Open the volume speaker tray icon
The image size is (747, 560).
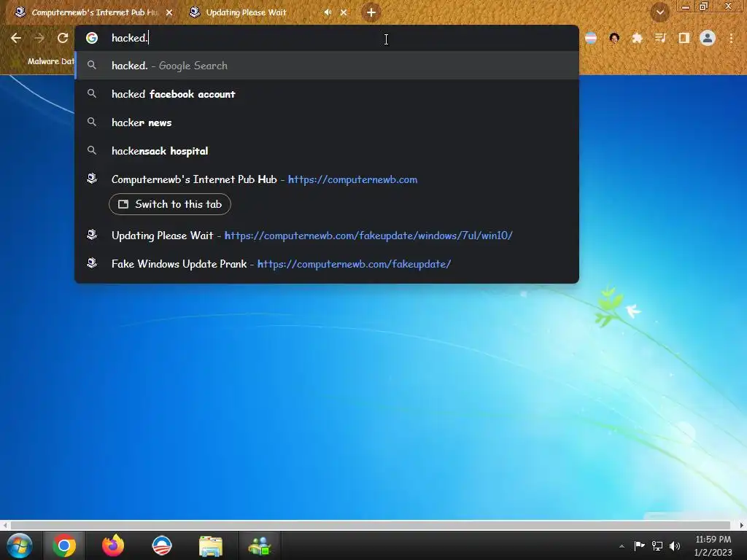coord(675,545)
